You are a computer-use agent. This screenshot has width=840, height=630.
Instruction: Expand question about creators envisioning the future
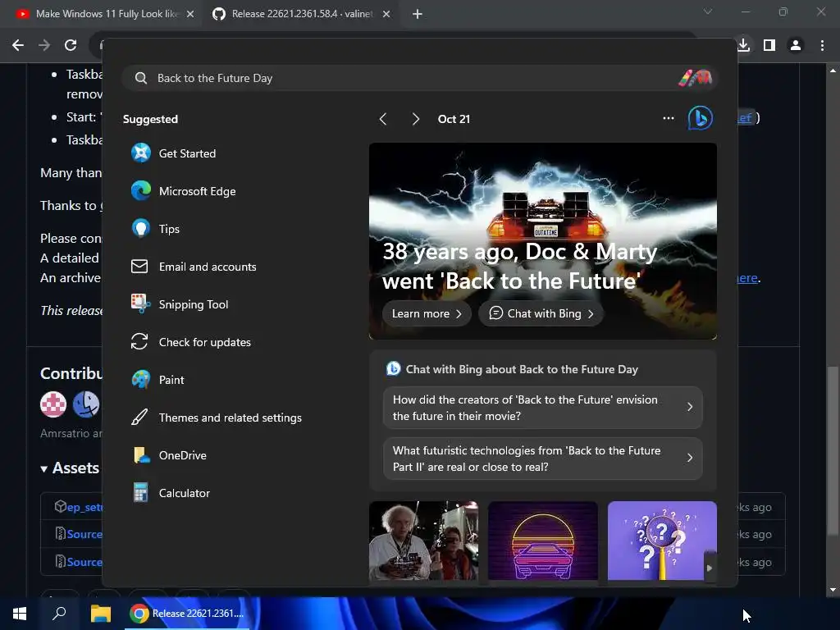(x=543, y=408)
